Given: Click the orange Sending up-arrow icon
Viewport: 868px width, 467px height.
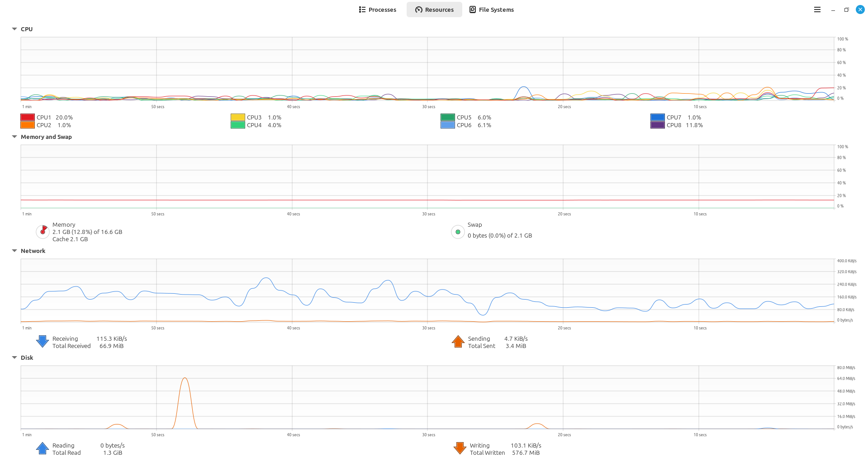Looking at the screenshot, I should pos(458,342).
